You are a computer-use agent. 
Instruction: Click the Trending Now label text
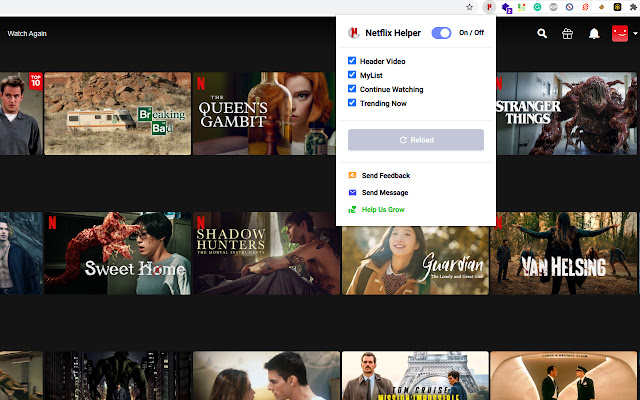click(383, 103)
